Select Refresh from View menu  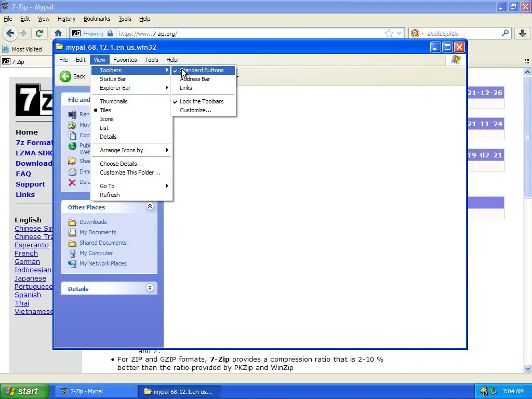[x=131, y=195]
